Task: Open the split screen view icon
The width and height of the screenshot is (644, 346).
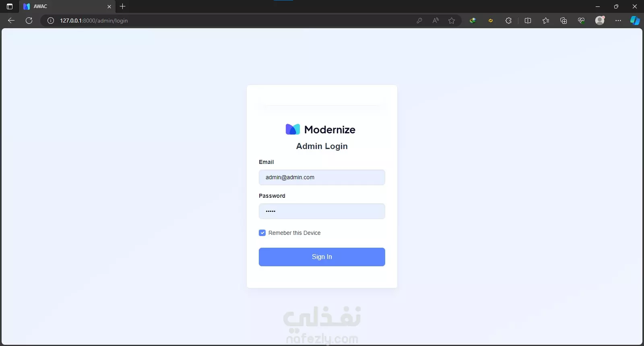Action: point(528,21)
